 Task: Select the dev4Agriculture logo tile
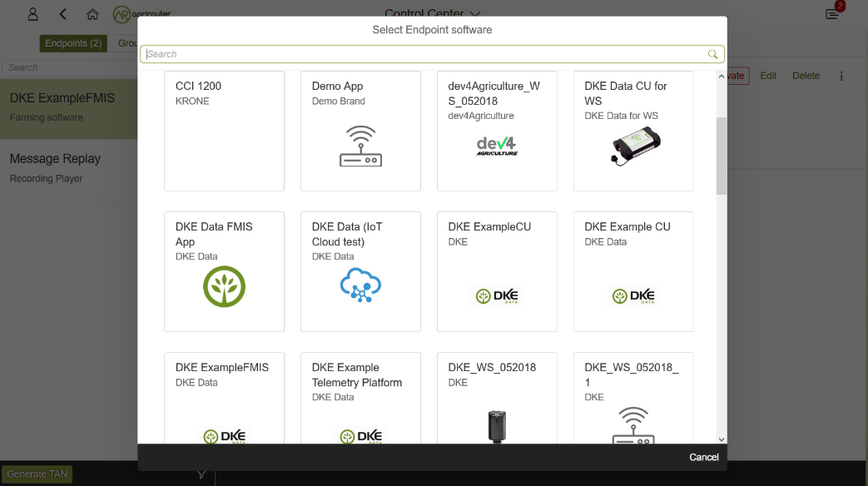point(497,146)
